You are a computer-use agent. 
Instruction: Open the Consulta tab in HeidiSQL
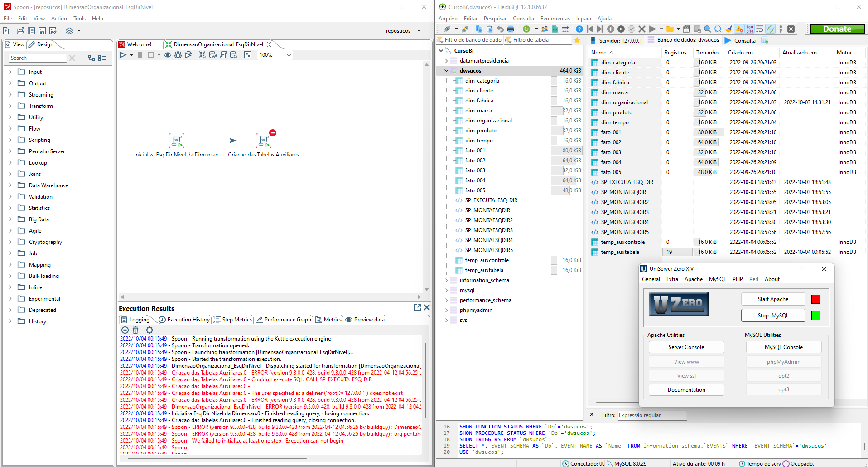(x=740, y=40)
